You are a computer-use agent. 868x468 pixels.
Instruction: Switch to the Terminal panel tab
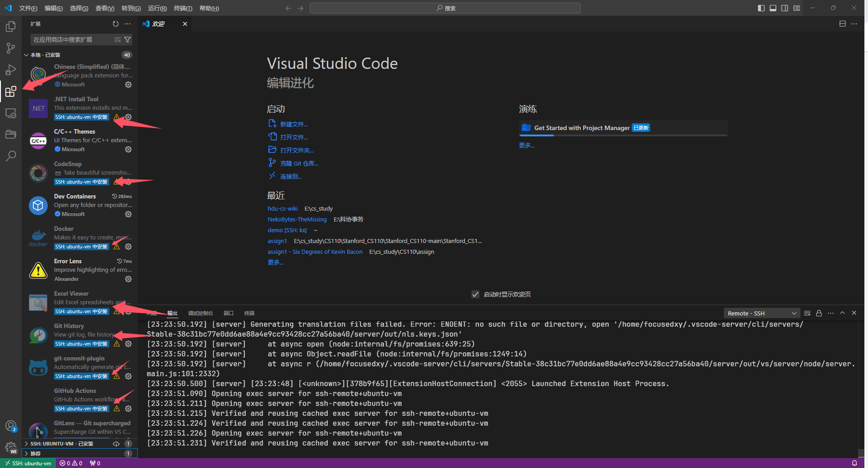(x=249, y=313)
